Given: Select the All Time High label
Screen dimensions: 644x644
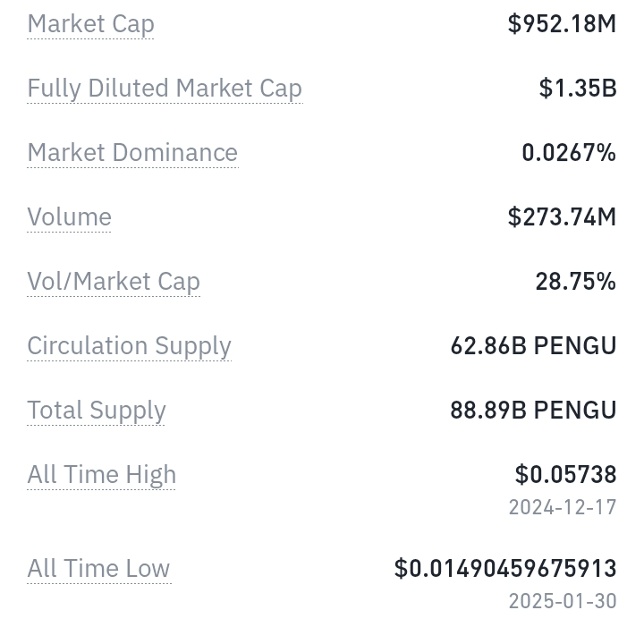Looking at the screenshot, I should pyautogui.click(x=101, y=474).
